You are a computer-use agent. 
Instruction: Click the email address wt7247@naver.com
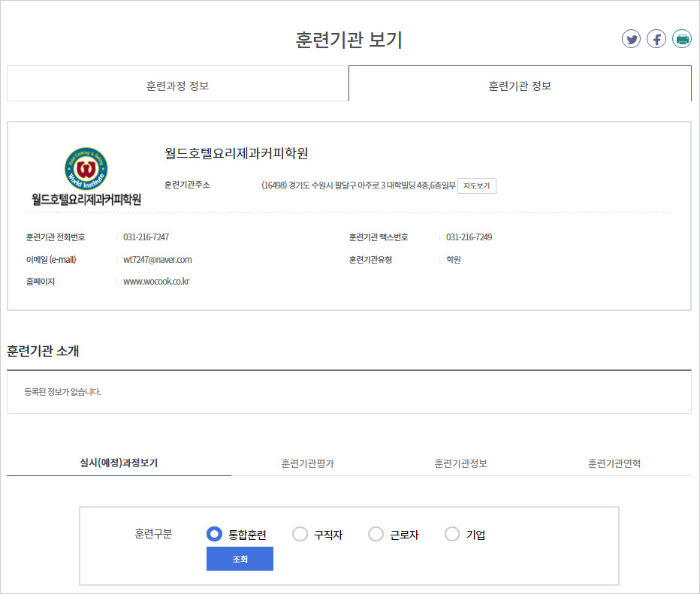click(x=156, y=259)
